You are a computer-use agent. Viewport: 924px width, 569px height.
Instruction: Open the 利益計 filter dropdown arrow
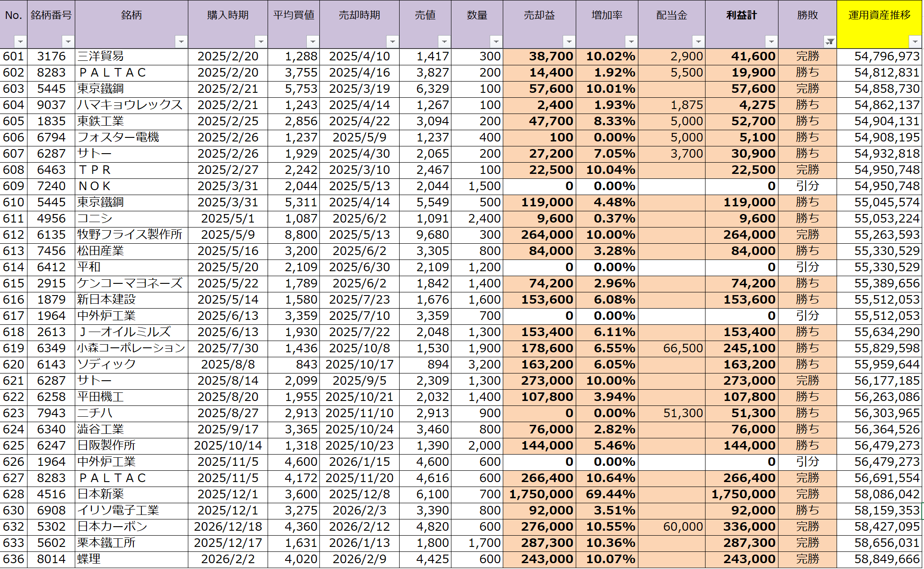(x=771, y=42)
